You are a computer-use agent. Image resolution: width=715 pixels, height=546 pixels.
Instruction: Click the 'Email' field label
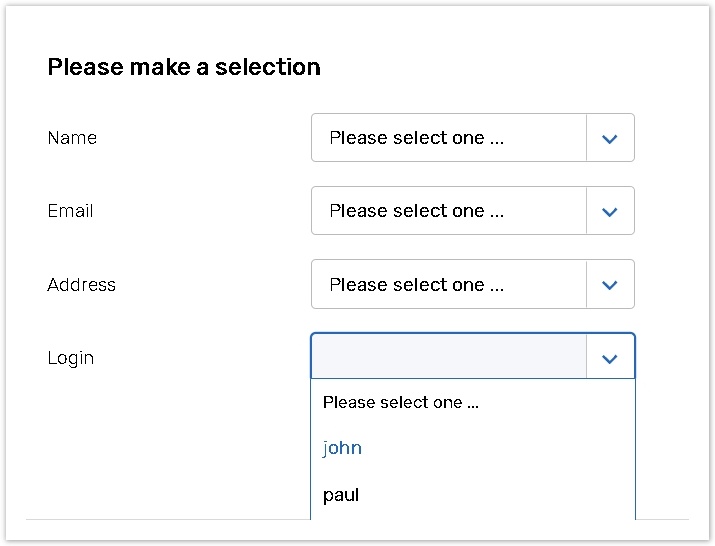(70, 211)
